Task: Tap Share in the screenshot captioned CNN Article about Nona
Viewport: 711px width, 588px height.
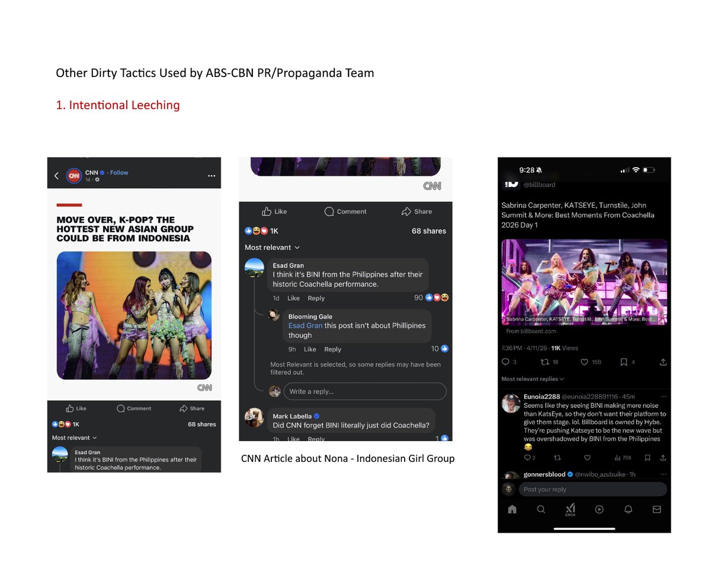Action: [x=417, y=211]
